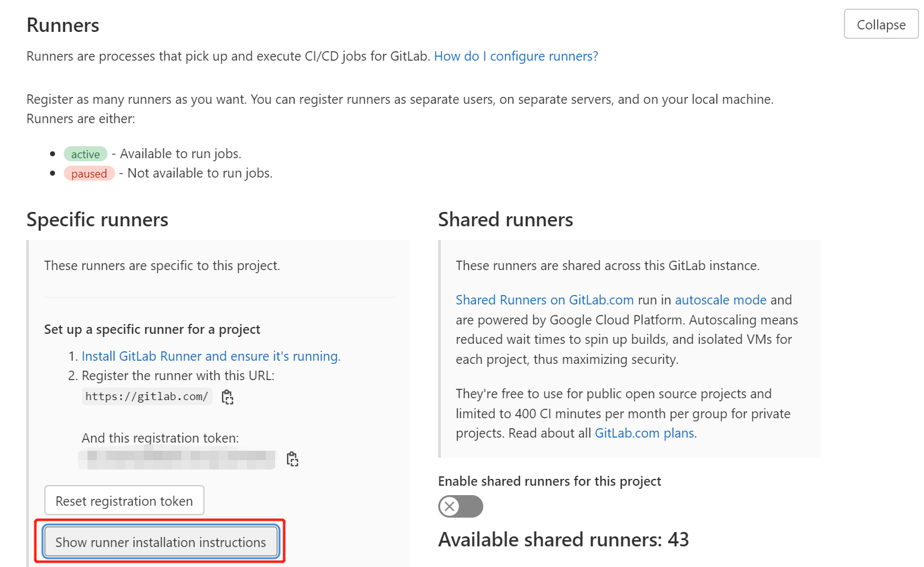Toggle shared runners for this project
The image size is (924, 567).
tap(461, 506)
